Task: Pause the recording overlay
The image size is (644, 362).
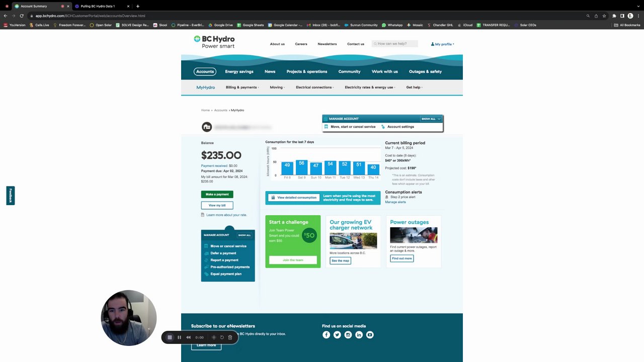Action: click(179, 337)
